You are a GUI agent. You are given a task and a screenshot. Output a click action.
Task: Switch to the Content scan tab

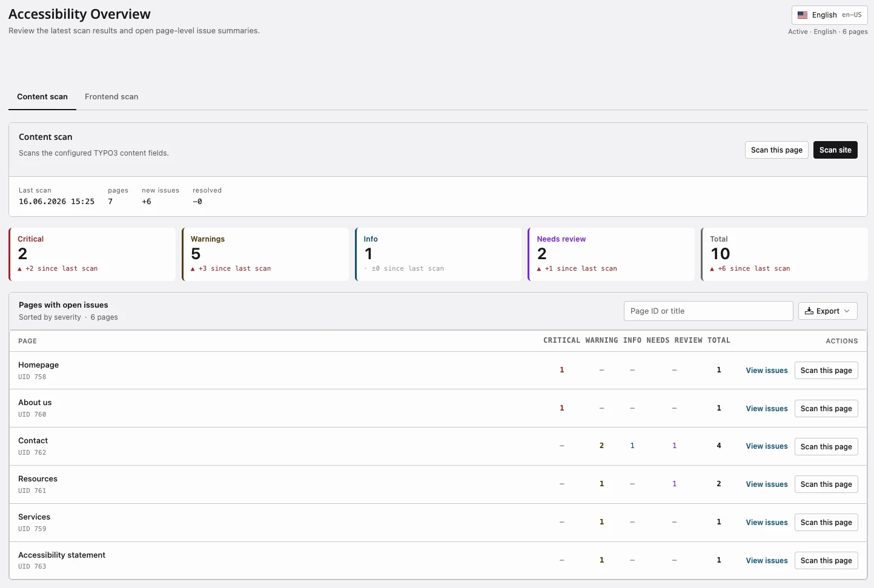(x=42, y=97)
